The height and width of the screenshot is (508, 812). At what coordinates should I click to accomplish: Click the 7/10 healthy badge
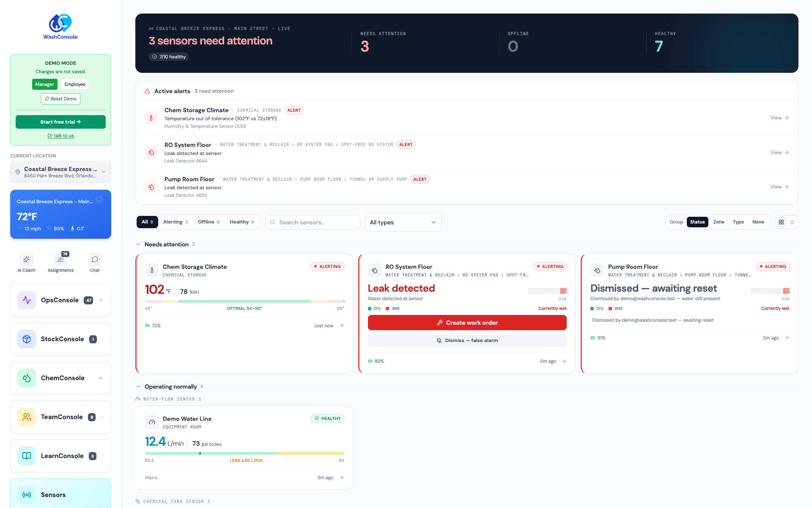(x=169, y=57)
